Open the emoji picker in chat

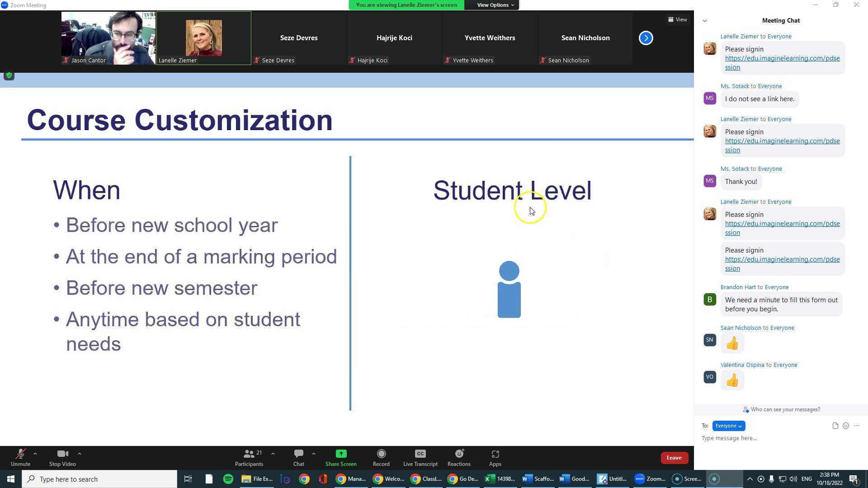(x=846, y=425)
